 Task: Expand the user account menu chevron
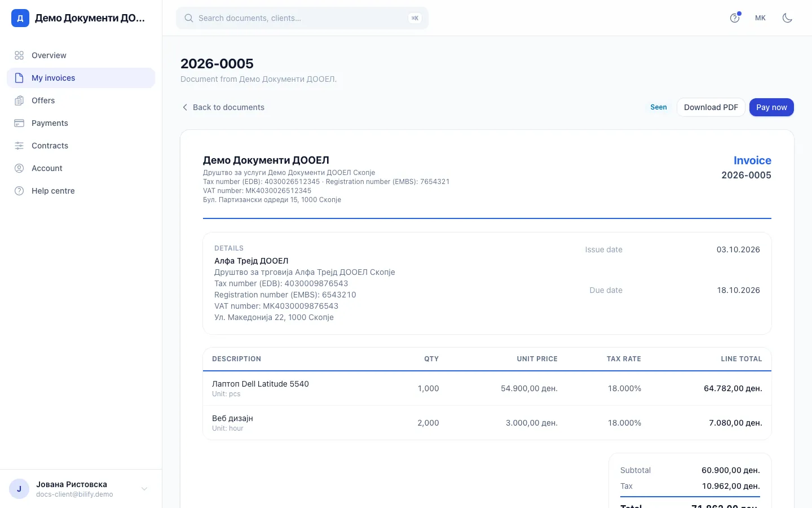tap(144, 489)
